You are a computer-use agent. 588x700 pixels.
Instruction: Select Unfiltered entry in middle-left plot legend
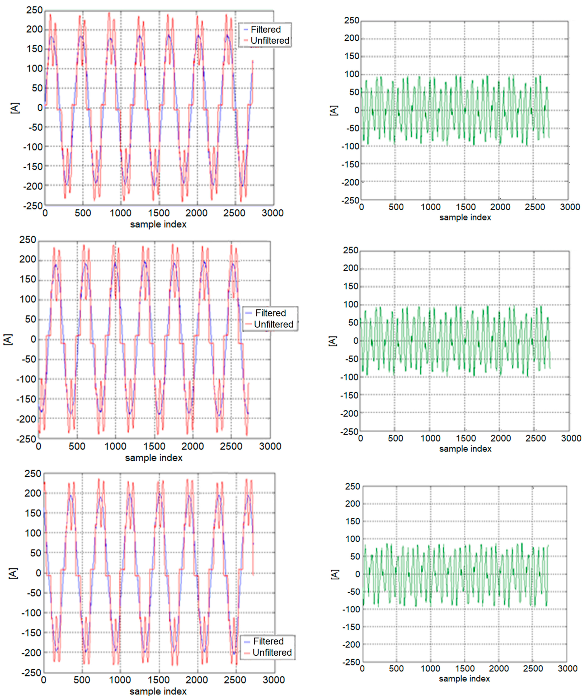point(274,324)
